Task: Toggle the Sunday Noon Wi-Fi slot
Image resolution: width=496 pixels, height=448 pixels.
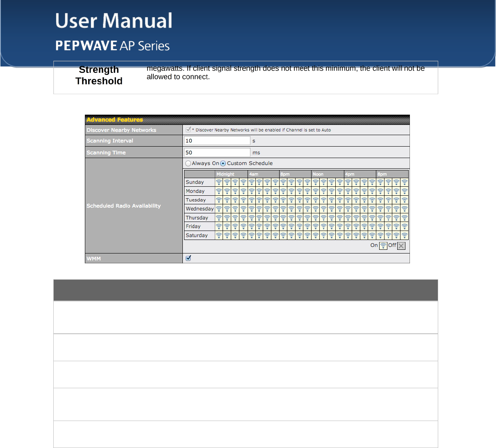Action: point(316,182)
